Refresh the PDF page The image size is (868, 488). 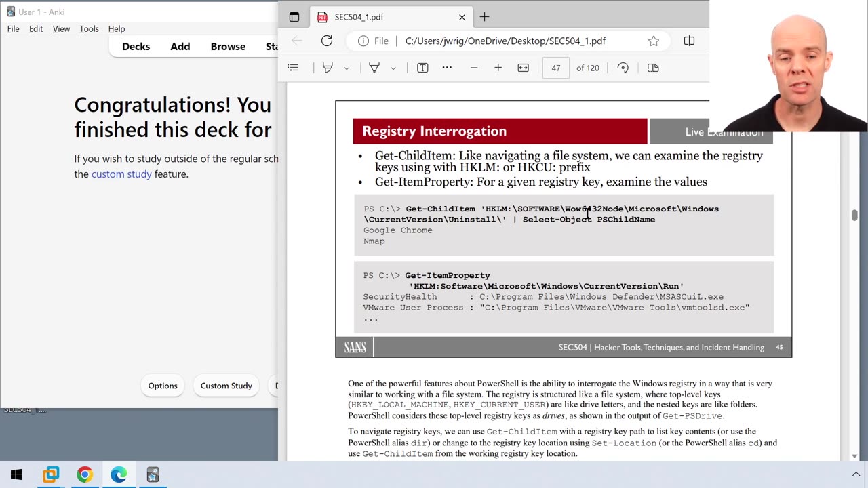click(327, 41)
